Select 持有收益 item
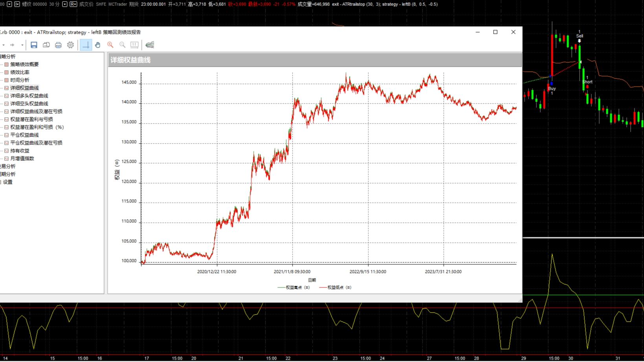Image resolution: width=644 pixels, height=362 pixels. [20, 151]
